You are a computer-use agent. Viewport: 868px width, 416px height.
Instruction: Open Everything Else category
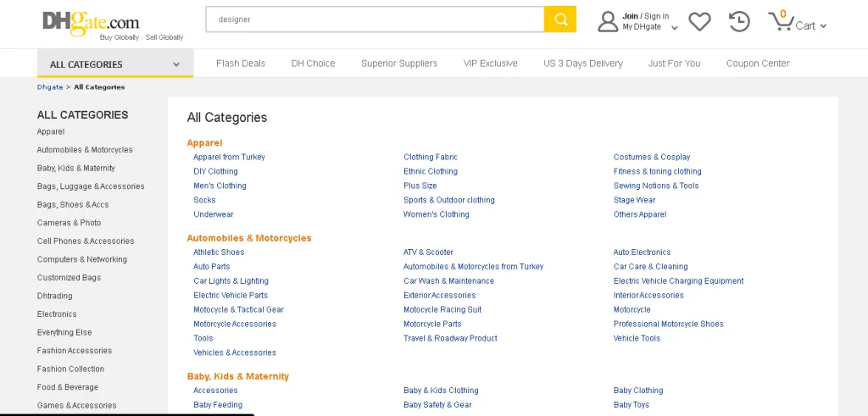tap(64, 332)
